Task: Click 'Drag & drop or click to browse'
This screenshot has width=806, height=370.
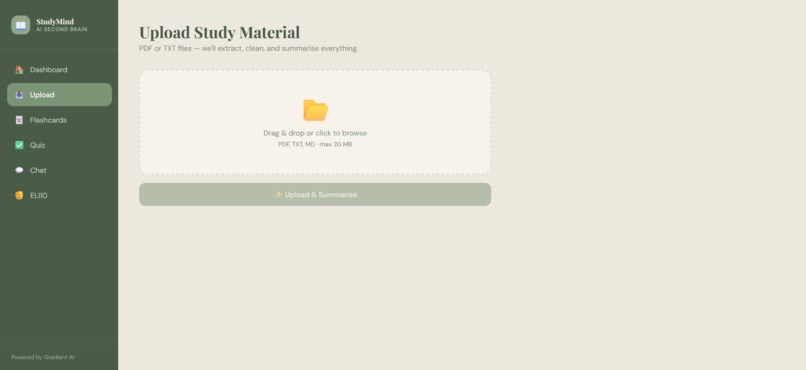Action: click(x=315, y=133)
